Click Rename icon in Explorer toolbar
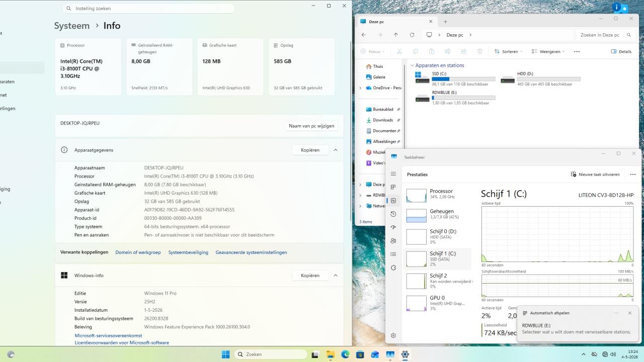 pyautogui.click(x=447, y=51)
